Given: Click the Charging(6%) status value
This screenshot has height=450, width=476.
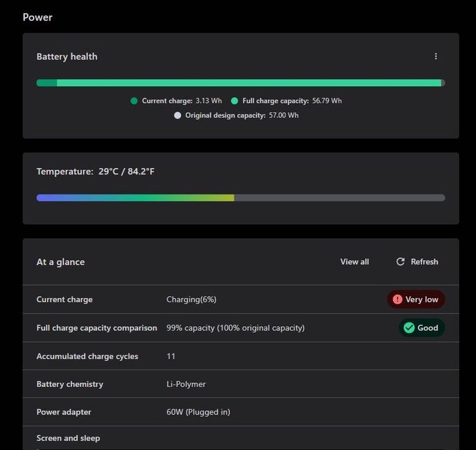Looking at the screenshot, I should [191, 299].
